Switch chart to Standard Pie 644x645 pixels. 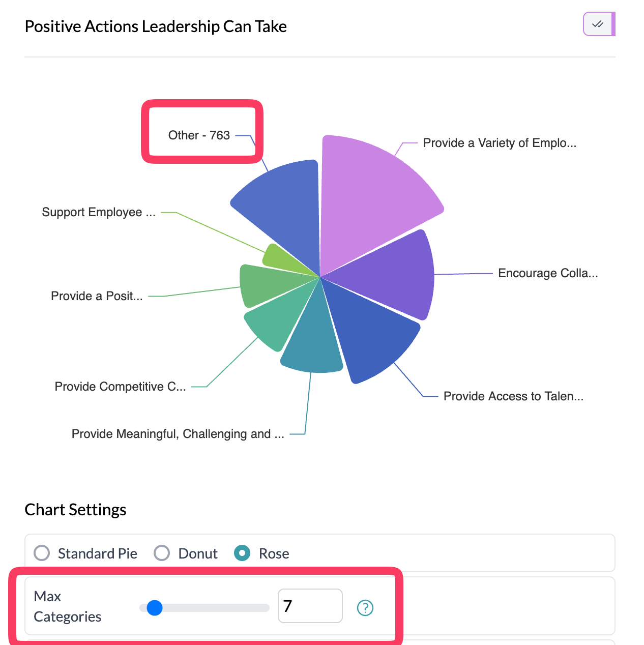click(42, 553)
